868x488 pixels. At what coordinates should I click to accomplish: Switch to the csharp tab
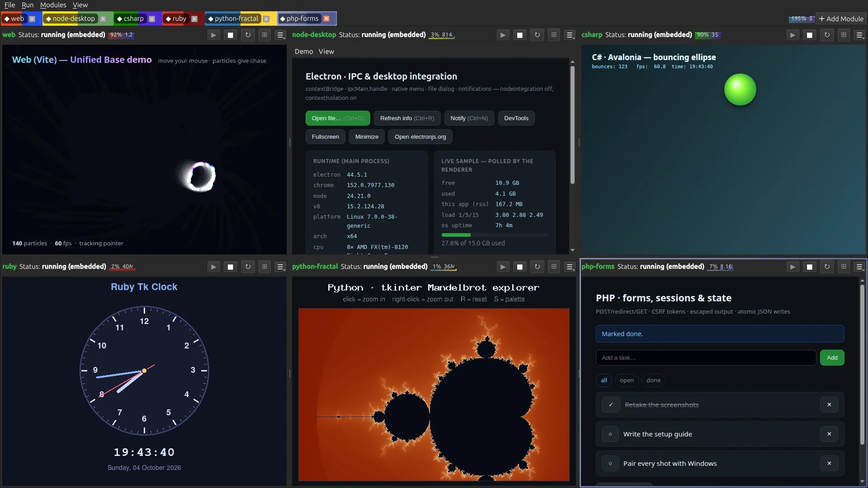tap(130, 19)
